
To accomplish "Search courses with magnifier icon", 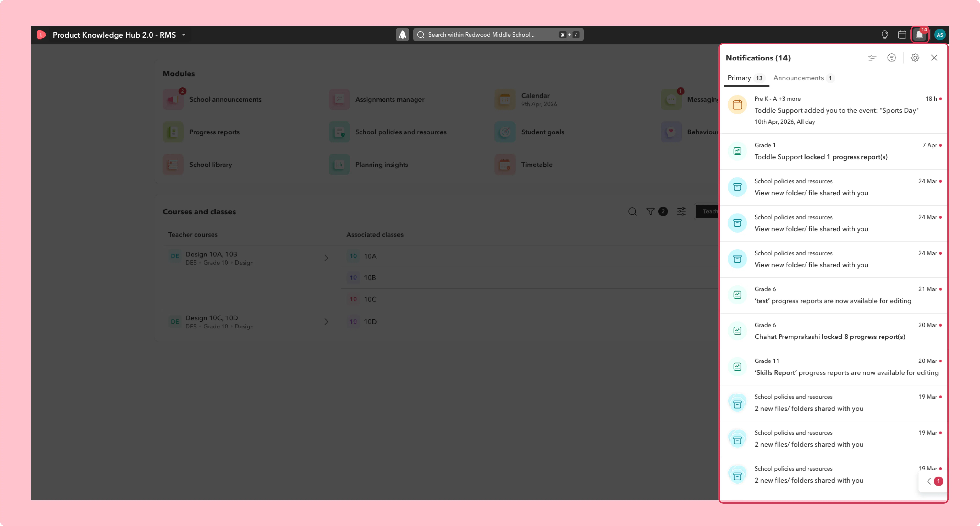I will pos(632,212).
